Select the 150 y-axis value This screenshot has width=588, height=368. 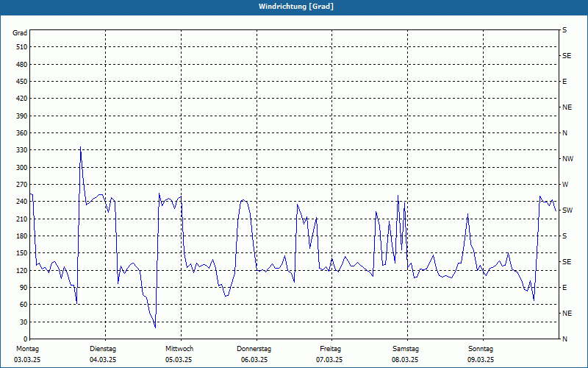(22, 253)
